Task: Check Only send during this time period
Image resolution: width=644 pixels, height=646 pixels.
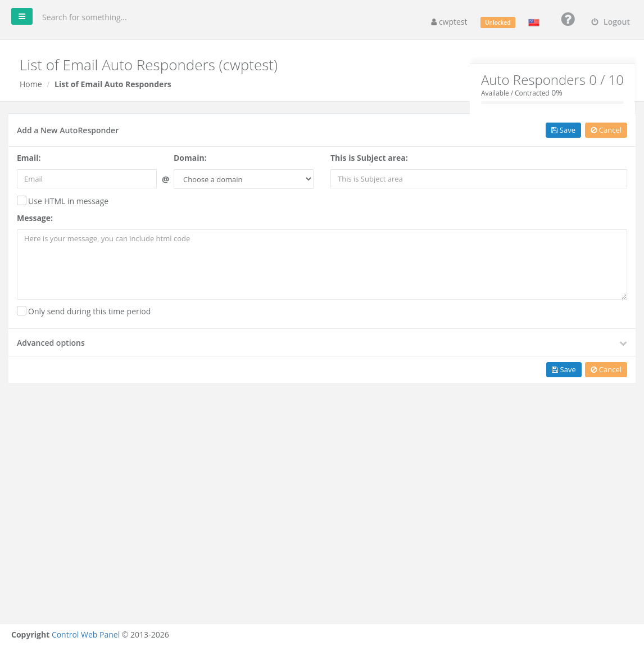Action: pos(22,311)
